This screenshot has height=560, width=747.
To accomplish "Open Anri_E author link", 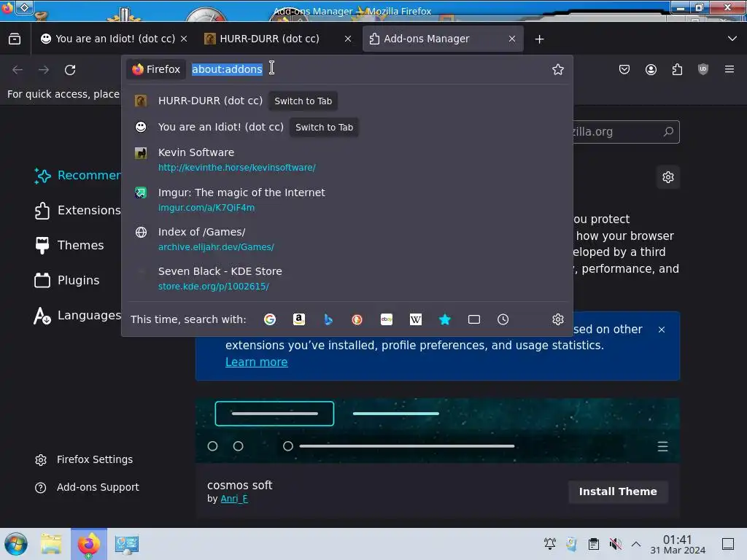I will (x=234, y=499).
